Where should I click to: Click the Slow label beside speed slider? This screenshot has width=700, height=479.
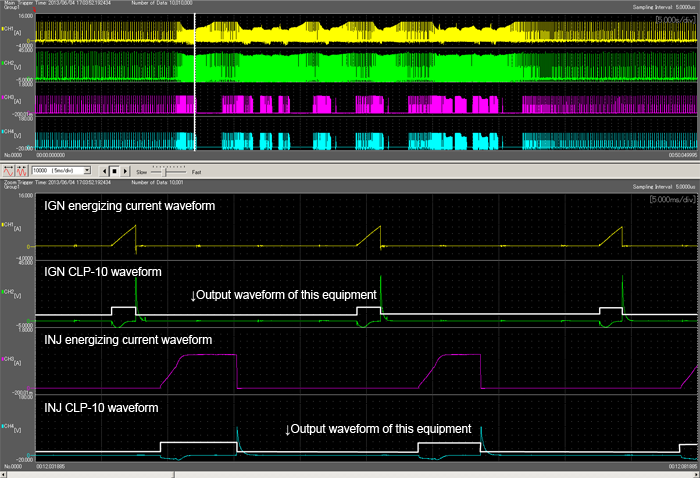point(142,172)
